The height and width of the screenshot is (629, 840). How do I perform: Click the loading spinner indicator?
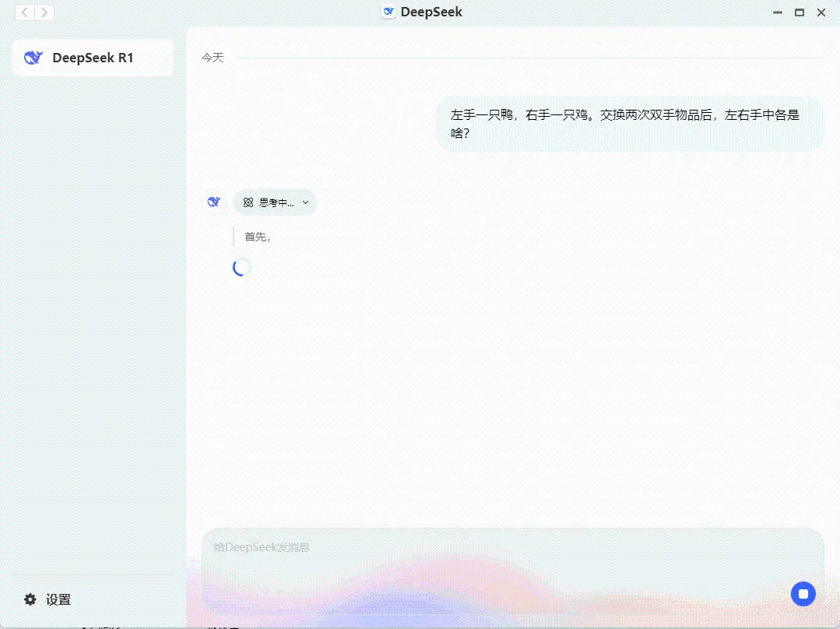tap(241, 267)
